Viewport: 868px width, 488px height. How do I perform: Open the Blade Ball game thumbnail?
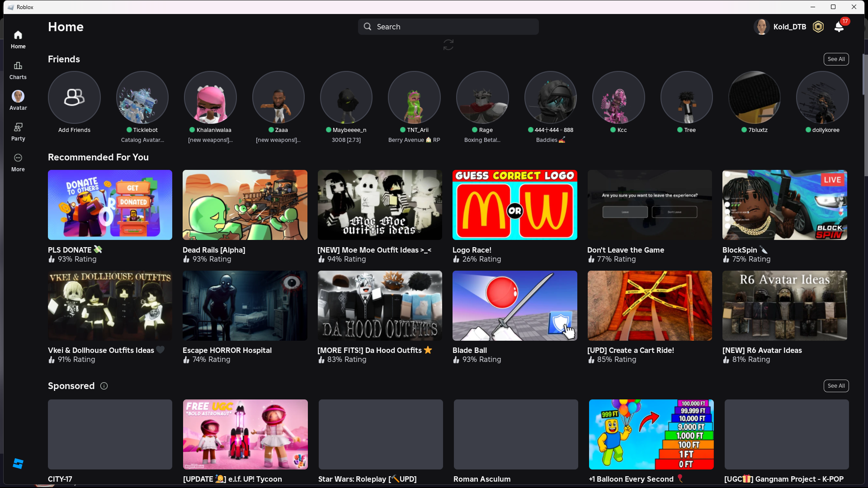click(x=514, y=306)
